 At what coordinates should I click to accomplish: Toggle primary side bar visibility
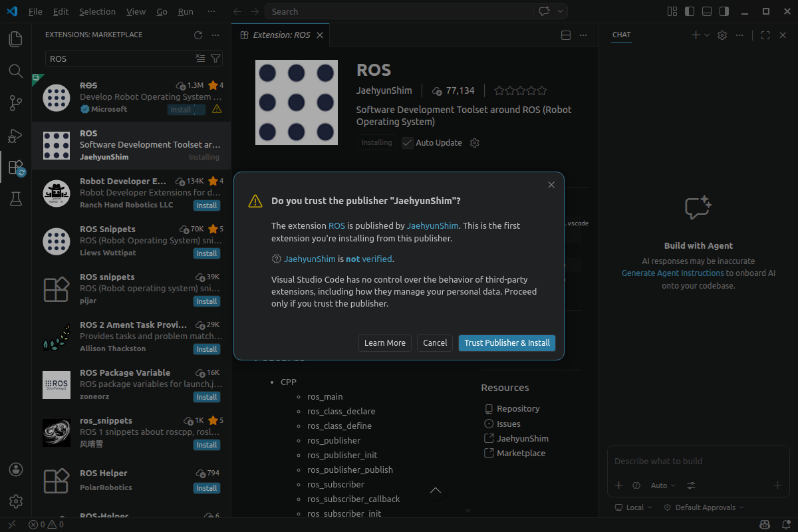click(690, 11)
